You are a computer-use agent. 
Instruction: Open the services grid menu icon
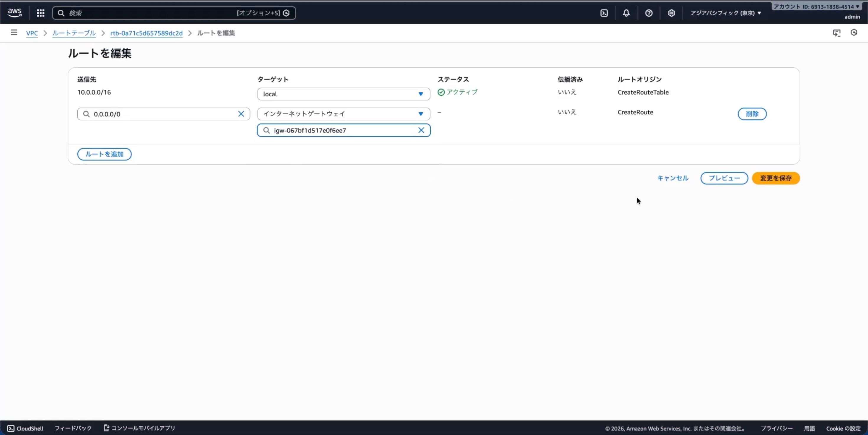pos(40,13)
